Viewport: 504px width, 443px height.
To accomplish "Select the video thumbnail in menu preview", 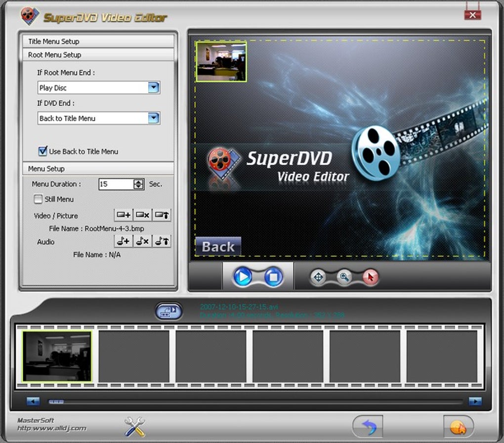I will (221, 61).
